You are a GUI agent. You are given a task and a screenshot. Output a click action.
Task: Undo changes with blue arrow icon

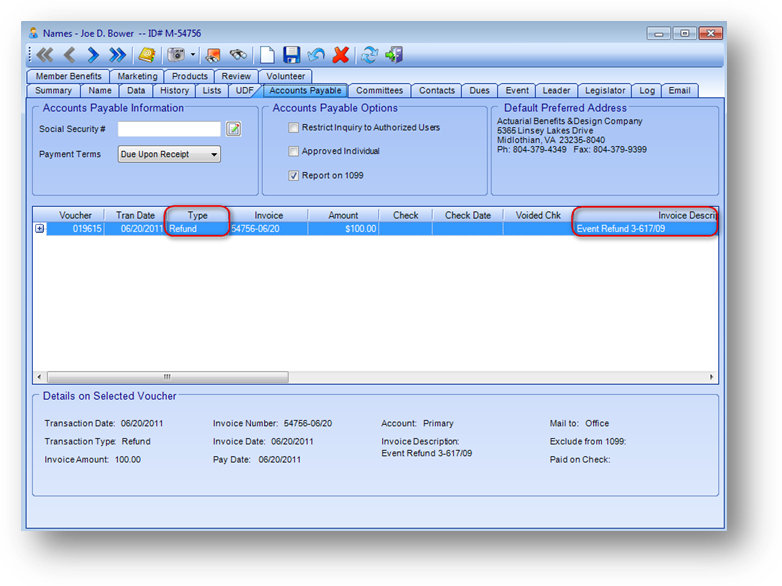tap(316, 55)
